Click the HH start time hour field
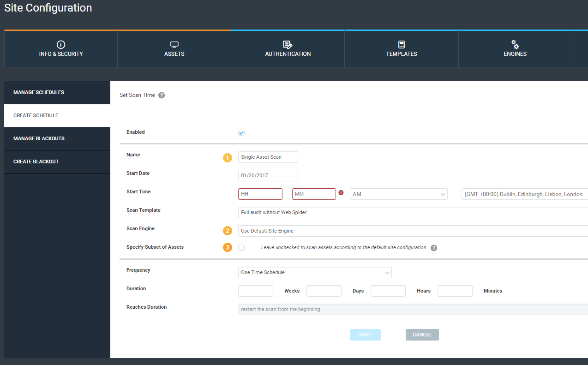Viewport: 588px width, 365px height. tap(260, 194)
